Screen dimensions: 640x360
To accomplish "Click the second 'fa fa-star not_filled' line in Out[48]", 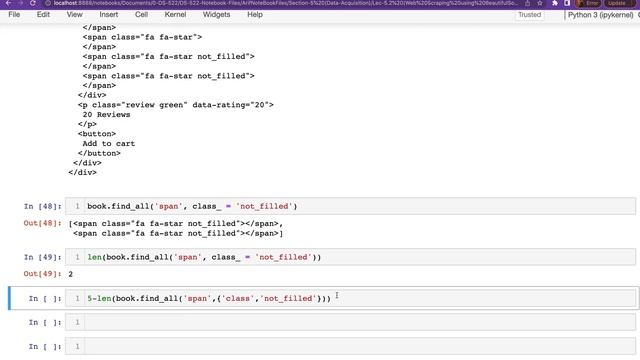I will [x=178, y=233].
